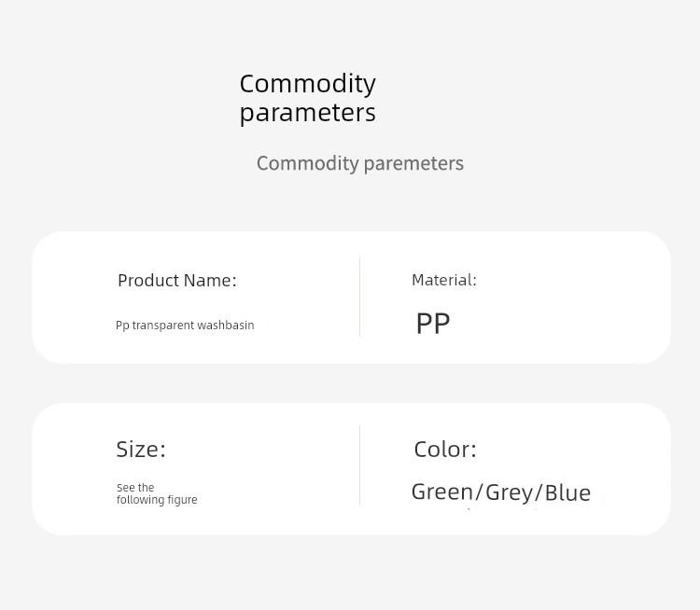Click the large 'PP' material value

[432, 323]
